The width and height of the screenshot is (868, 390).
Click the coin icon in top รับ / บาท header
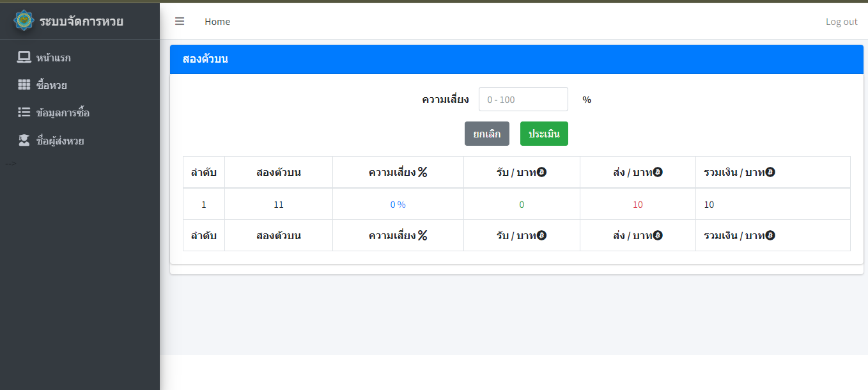541,172
